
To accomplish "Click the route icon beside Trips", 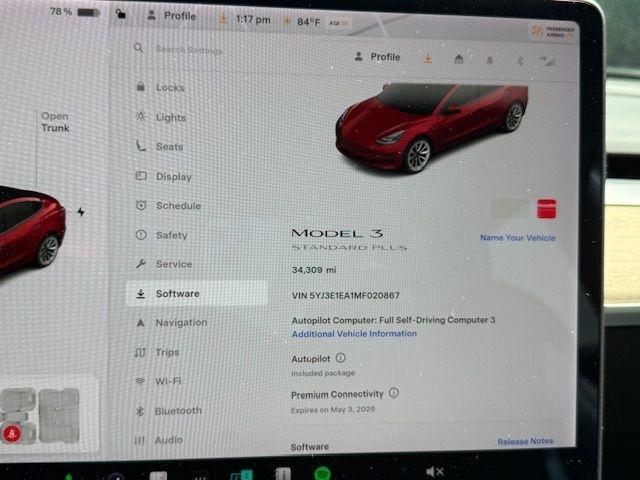I will click(140, 352).
